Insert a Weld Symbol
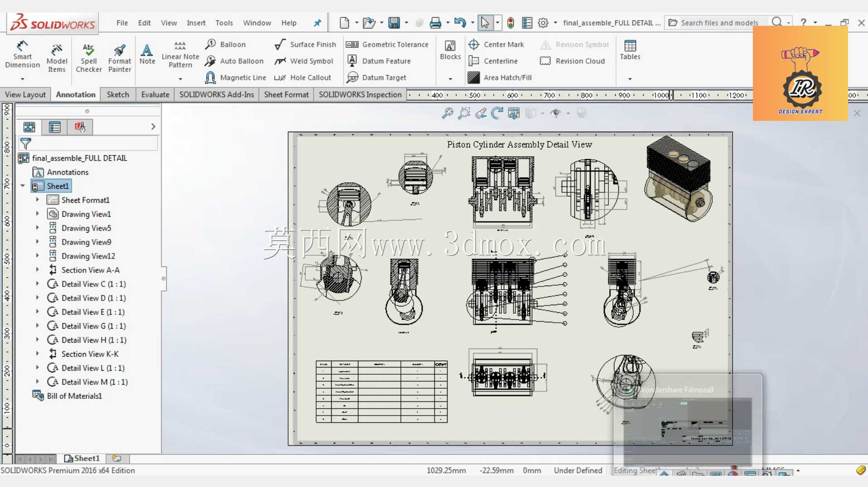Viewport: 868px width, 487px height. pos(304,61)
